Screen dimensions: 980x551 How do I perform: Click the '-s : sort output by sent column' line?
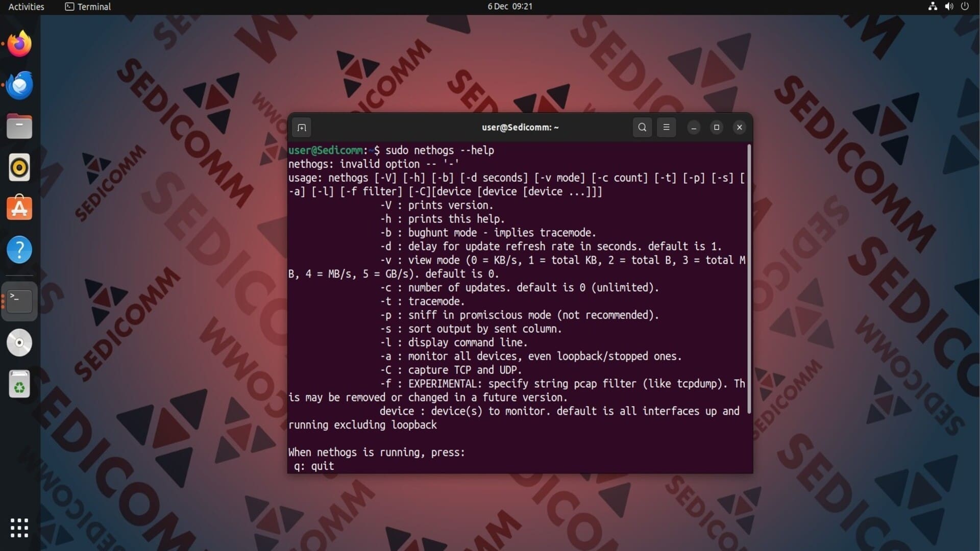click(471, 330)
